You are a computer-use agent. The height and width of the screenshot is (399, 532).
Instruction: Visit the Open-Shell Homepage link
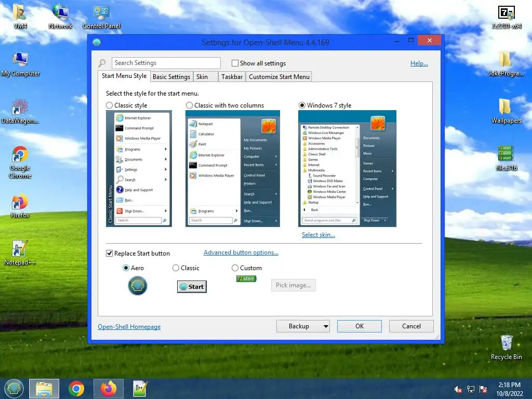[x=129, y=327]
